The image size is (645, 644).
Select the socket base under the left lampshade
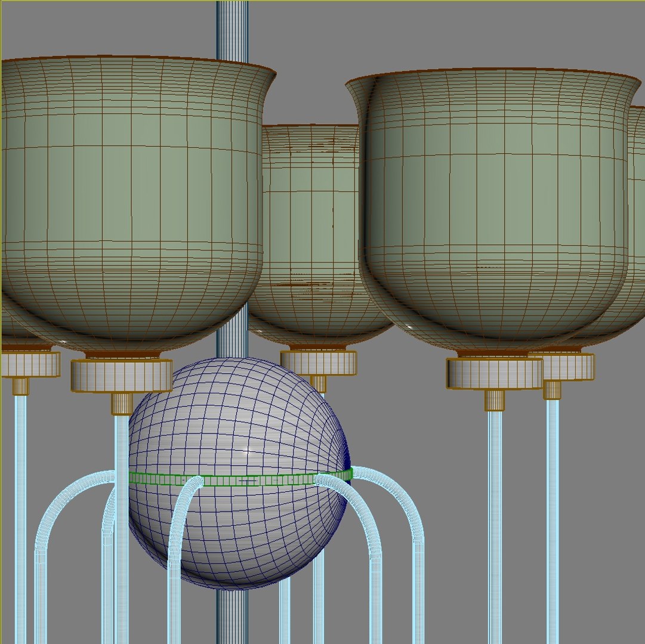121,376
